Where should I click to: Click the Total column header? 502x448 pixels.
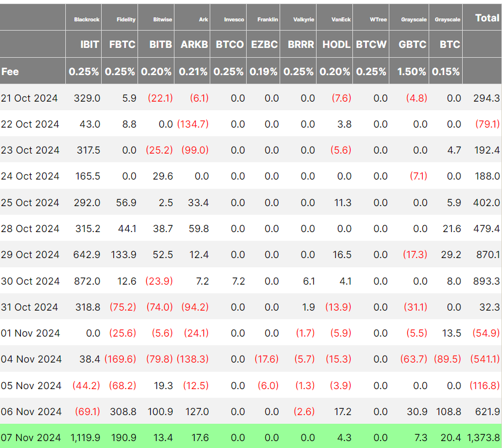(487, 18)
